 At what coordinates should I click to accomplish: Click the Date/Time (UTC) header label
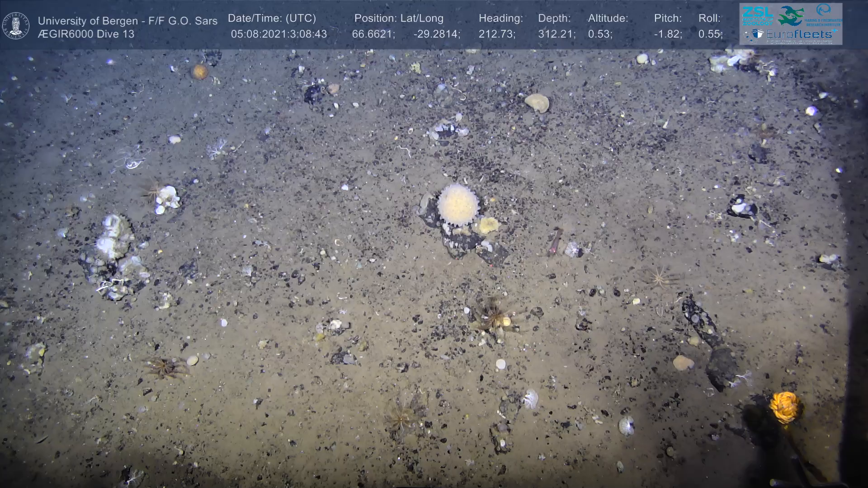coord(272,19)
